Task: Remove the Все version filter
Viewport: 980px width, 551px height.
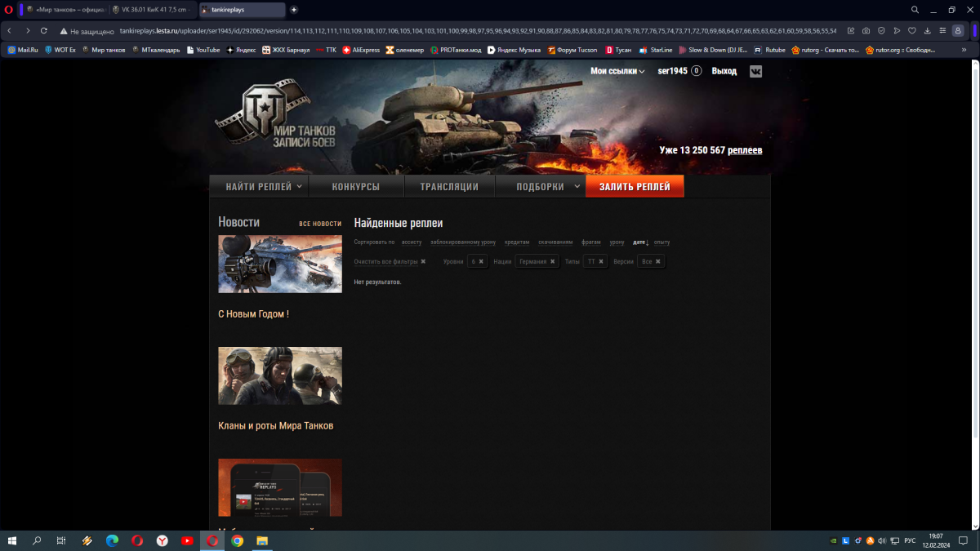Action: (x=658, y=261)
